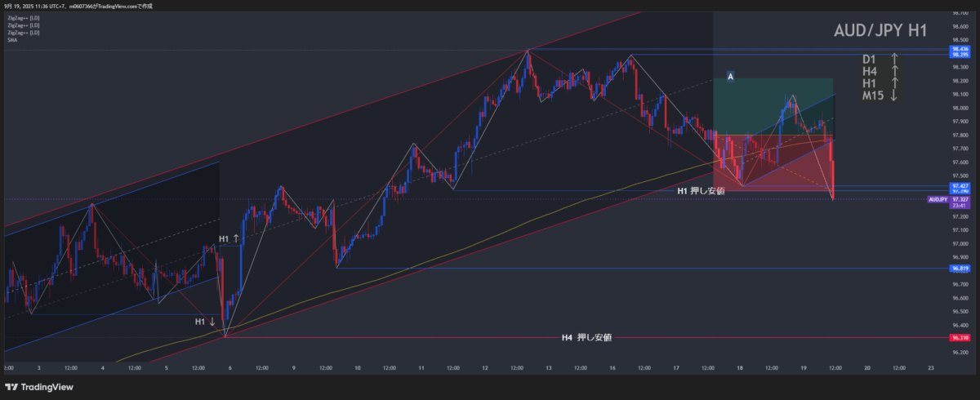Click the D1 up arrow
This screenshot has width=980, height=400.
point(894,59)
